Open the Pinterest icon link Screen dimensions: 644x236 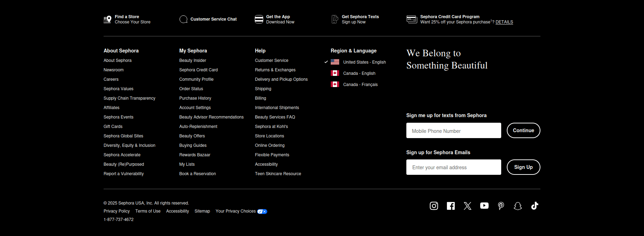(x=501, y=206)
